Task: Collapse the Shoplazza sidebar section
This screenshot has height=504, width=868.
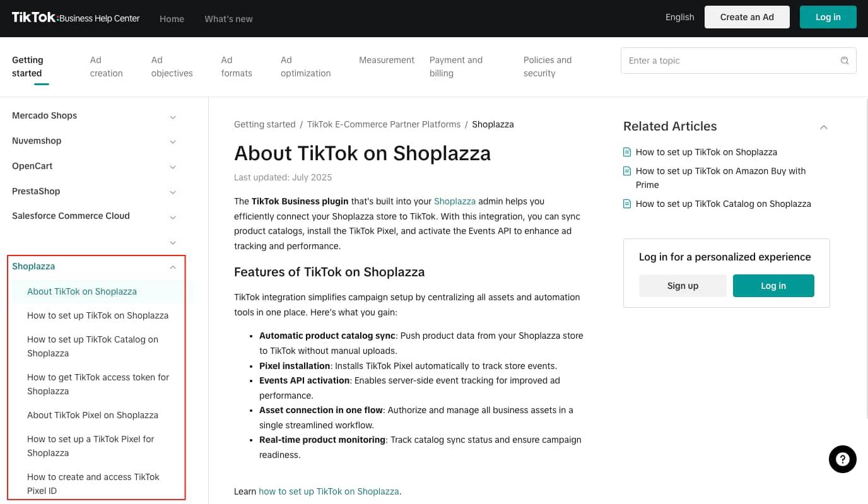Action: coord(173,267)
